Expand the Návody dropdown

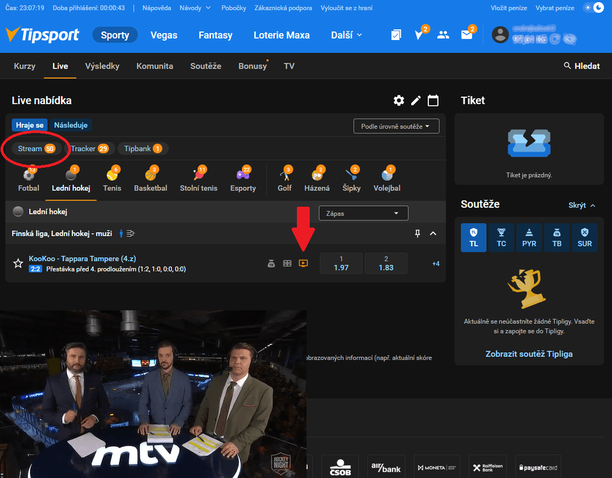click(195, 8)
